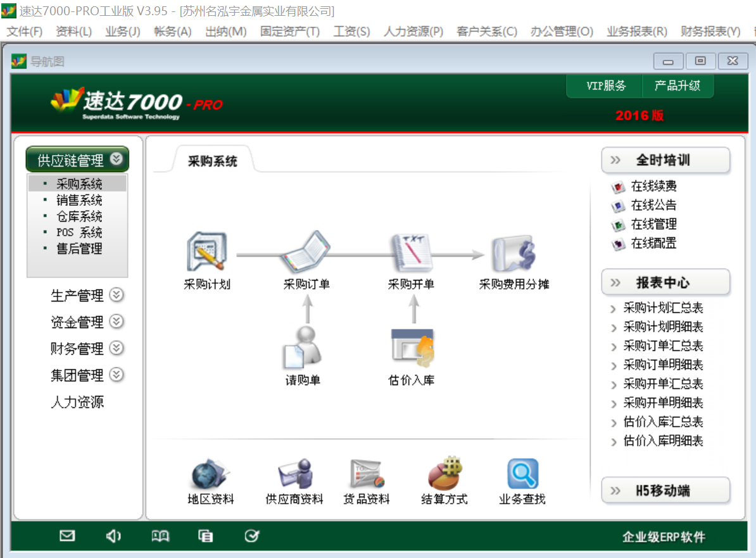Expand the H5移动端 panel

click(665, 491)
